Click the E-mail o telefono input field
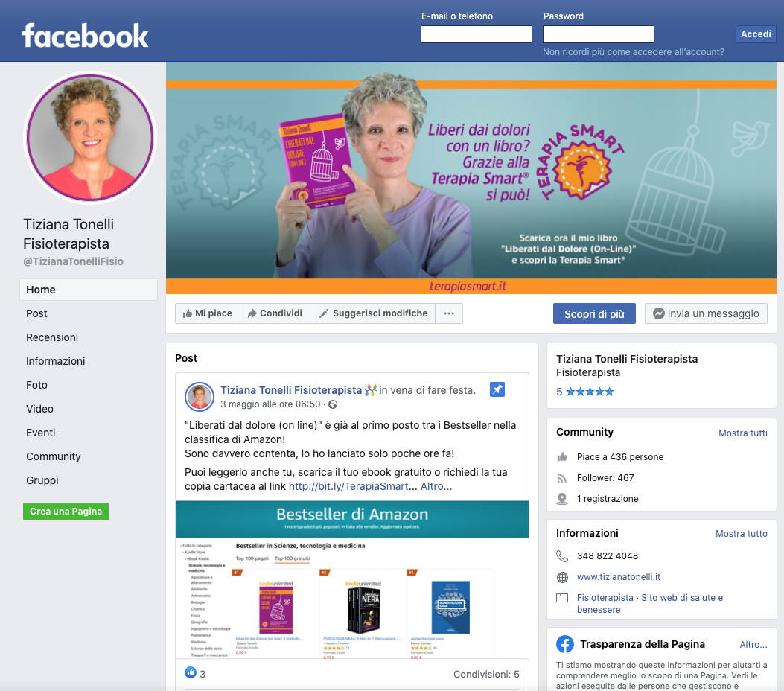 click(476, 34)
